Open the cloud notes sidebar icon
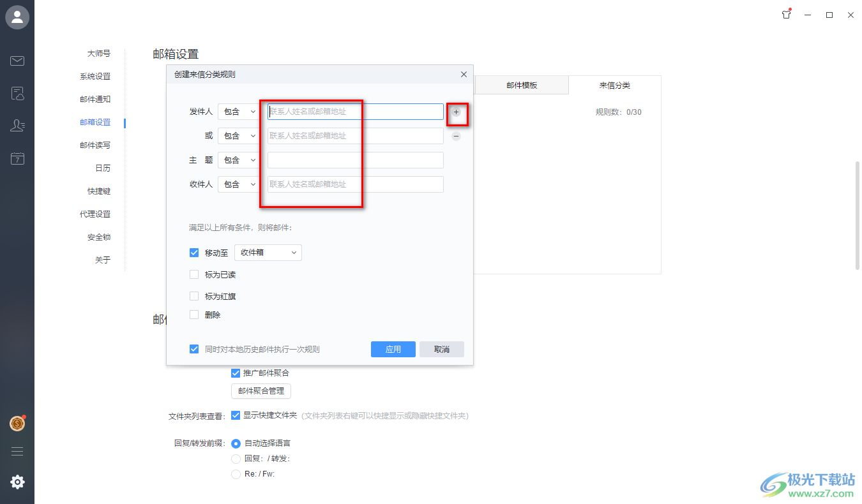The image size is (862, 504). 17,94
